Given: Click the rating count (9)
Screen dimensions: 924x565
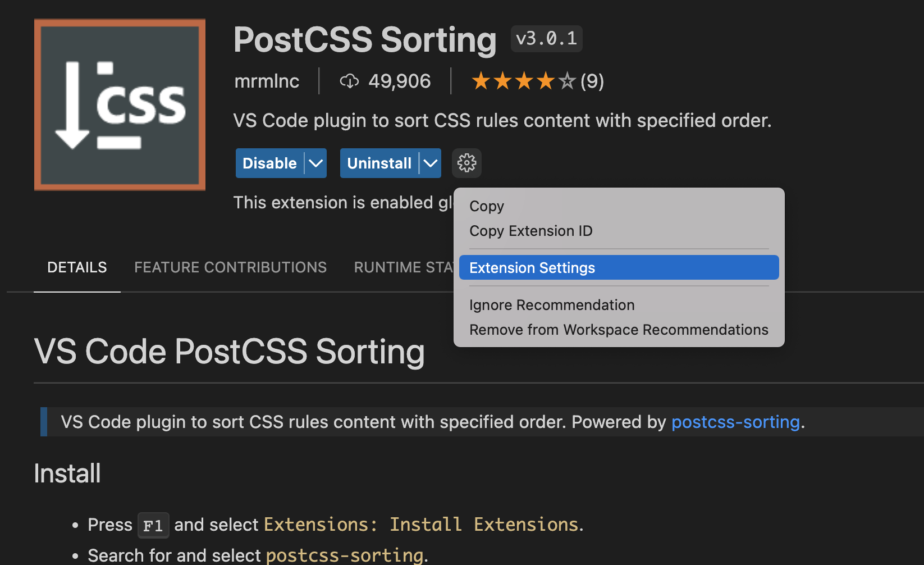Looking at the screenshot, I should tap(592, 81).
